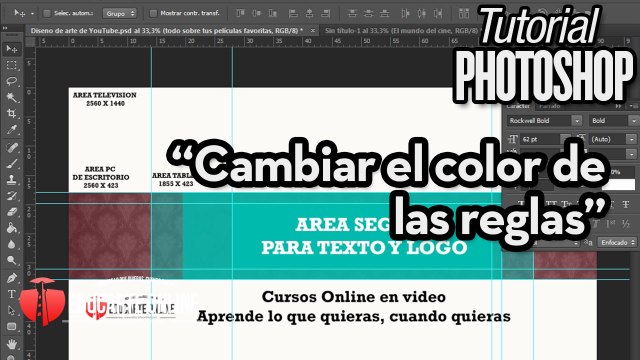Close the Diseno de arte de YouTube.psd tab
Viewport: 640px width, 360px height.
coord(313,31)
